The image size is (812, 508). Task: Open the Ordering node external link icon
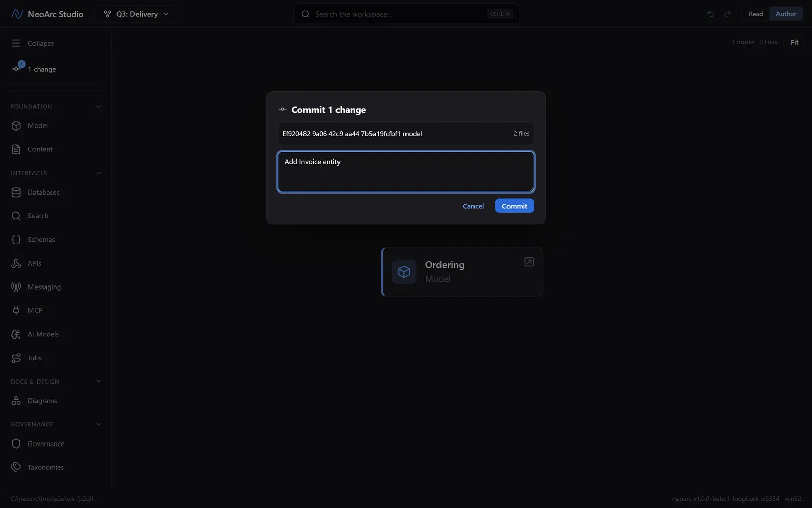pos(529,262)
